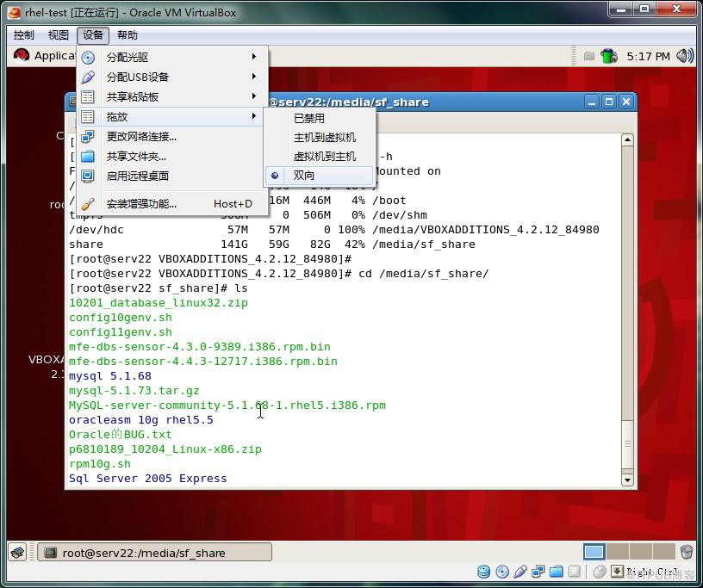Open the 控制 menu
The image size is (703, 588).
[24, 35]
